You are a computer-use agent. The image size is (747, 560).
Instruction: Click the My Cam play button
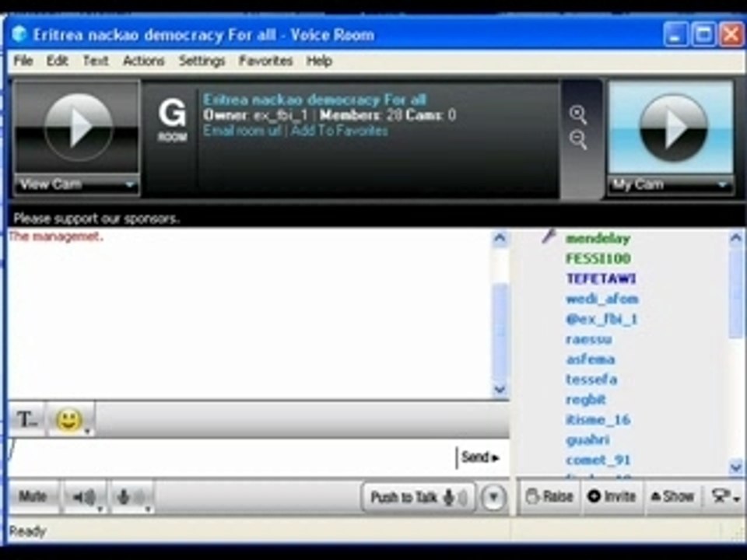pyautogui.click(x=672, y=128)
